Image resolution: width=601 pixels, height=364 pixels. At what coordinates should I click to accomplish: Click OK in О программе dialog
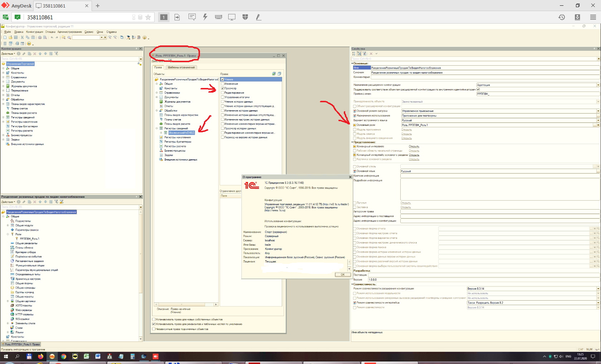(342, 275)
